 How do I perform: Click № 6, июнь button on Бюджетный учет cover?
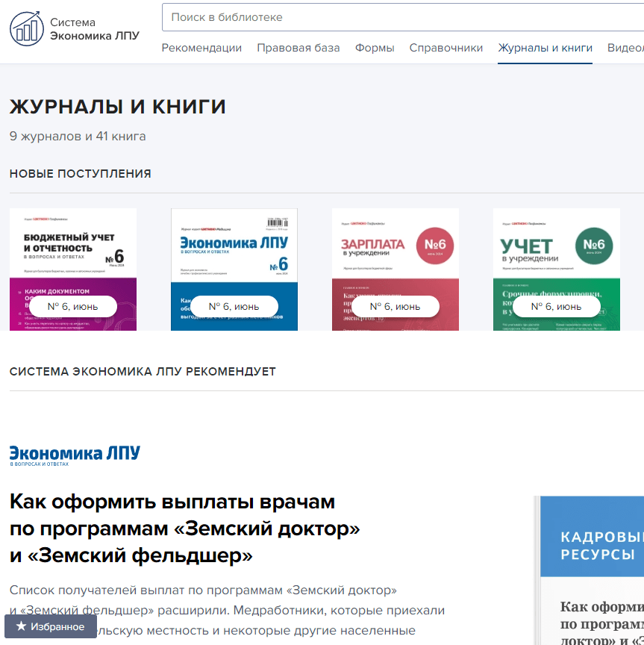click(x=73, y=307)
